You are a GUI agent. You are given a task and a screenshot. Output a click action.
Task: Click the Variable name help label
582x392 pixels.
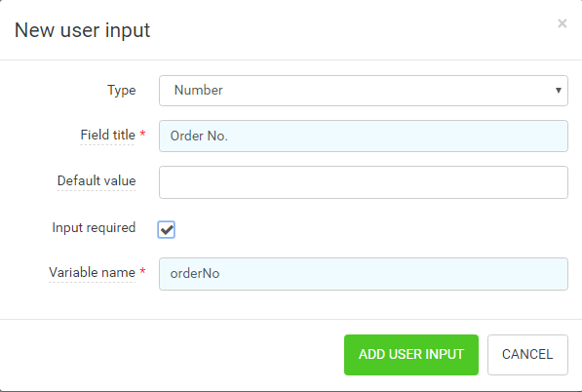pyautogui.click(x=92, y=272)
